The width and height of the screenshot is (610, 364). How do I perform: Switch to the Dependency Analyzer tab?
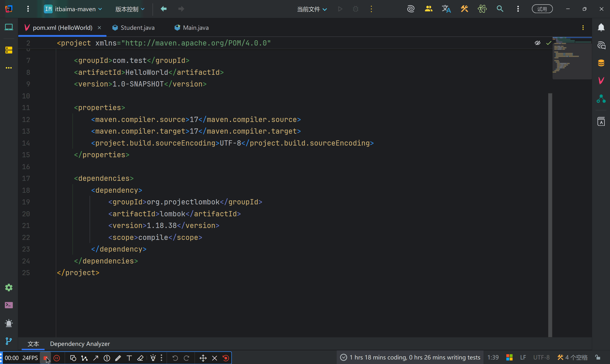80,344
